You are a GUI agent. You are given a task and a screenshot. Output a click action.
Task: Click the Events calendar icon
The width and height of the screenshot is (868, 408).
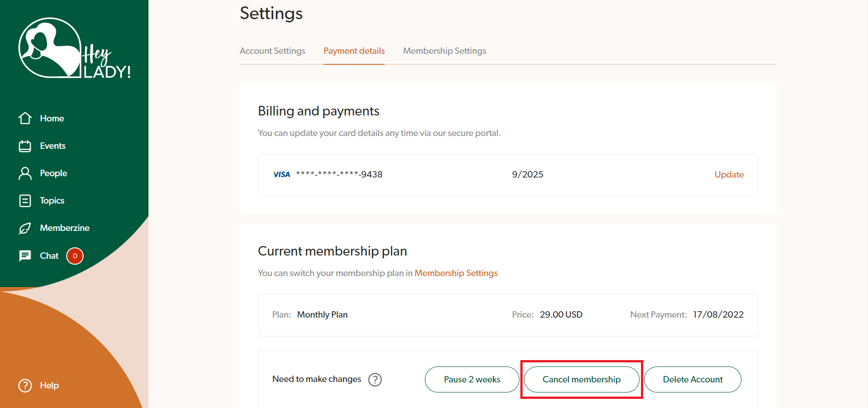(x=25, y=146)
